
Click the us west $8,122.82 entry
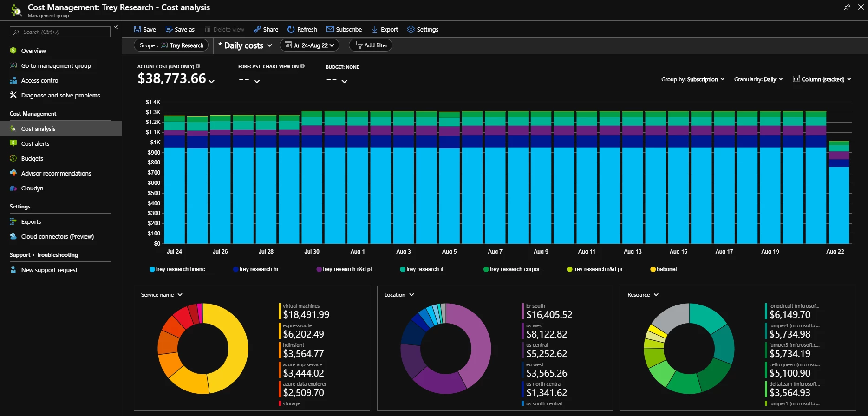(545, 331)
